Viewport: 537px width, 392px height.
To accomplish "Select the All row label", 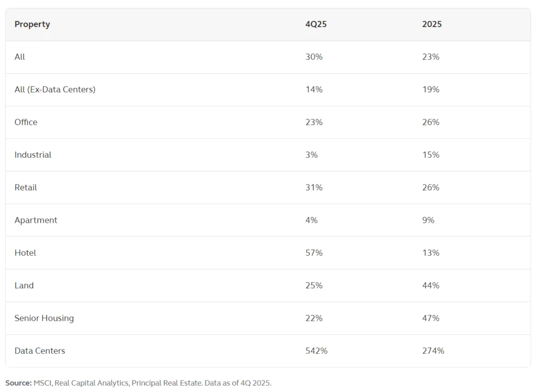I will click(20, 57).
